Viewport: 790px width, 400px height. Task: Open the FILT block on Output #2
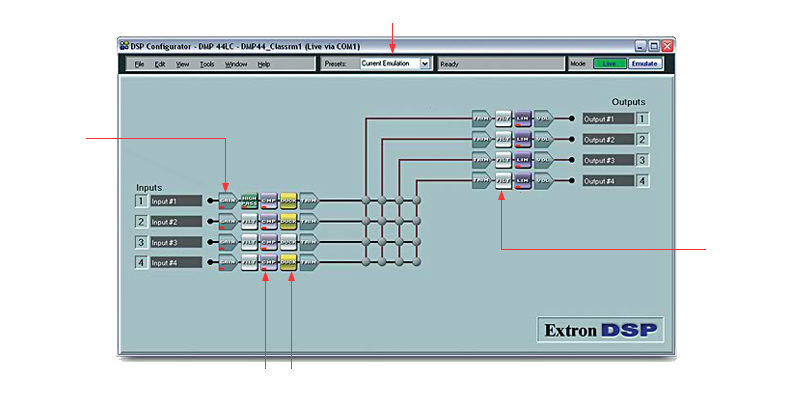[503, 139]
